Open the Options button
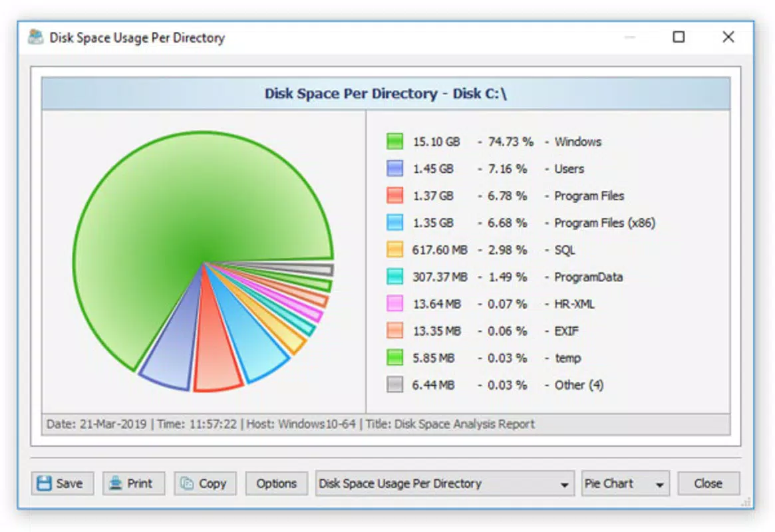The image size is (775, 532). [276, 483]
